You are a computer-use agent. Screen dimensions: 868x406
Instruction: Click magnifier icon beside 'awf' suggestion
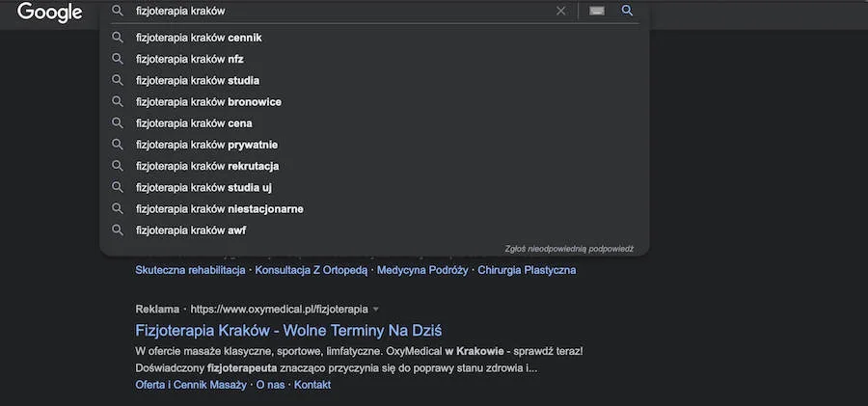(x=118, y=230)
